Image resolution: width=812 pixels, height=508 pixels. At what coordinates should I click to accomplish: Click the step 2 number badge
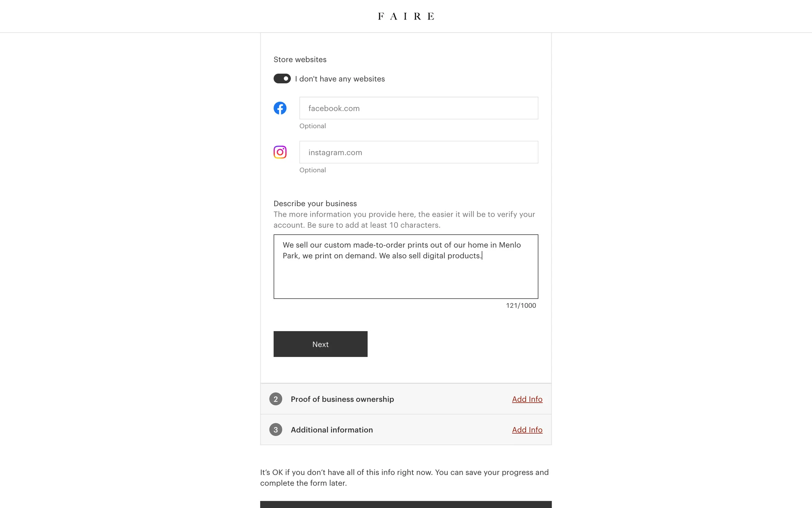tap(276, 399)
